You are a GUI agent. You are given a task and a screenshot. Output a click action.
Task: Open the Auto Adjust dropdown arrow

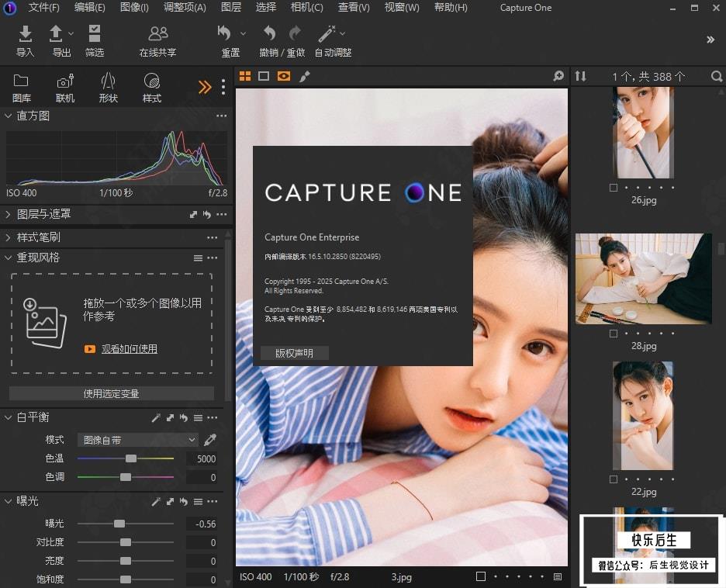(x=343, y=33)
